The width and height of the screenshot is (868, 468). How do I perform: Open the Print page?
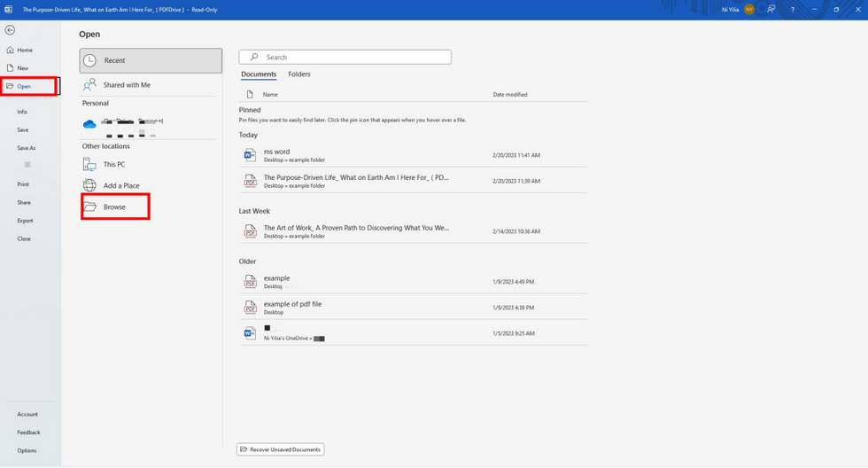23,184
